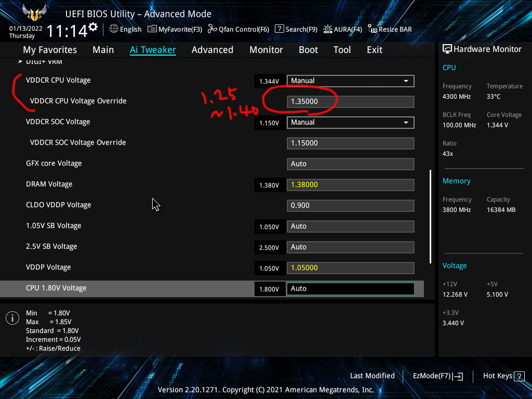Open the MyFavorite(F3) list icon
532x399 pixels.
[152, 29]
